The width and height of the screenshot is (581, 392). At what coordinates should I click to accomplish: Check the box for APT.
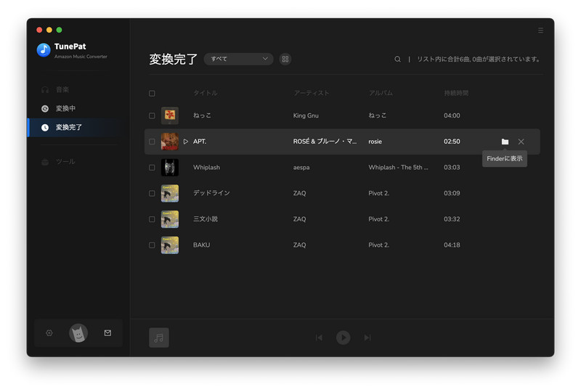pos(152,142)
